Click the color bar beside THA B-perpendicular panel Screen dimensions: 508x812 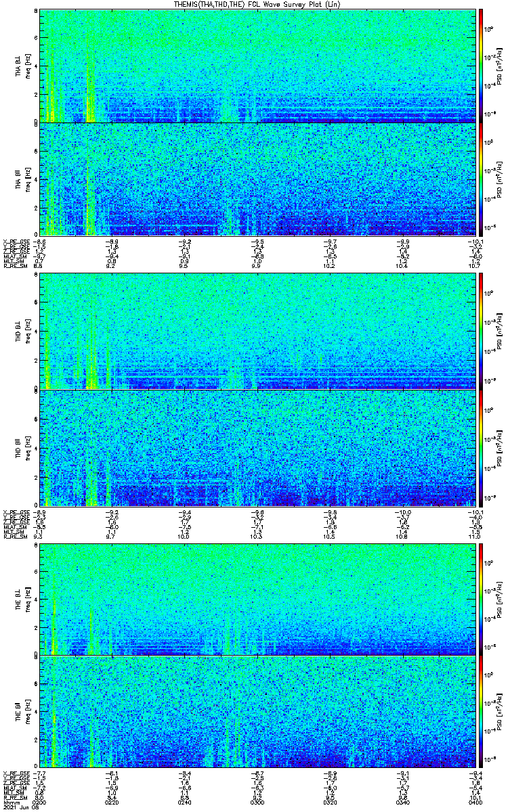481,66
